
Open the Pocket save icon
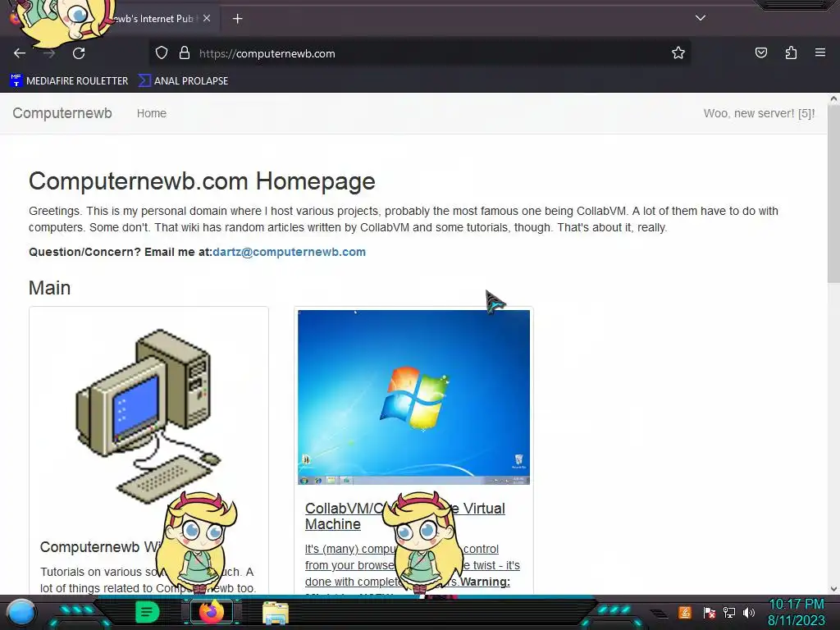tap(760, 52)
